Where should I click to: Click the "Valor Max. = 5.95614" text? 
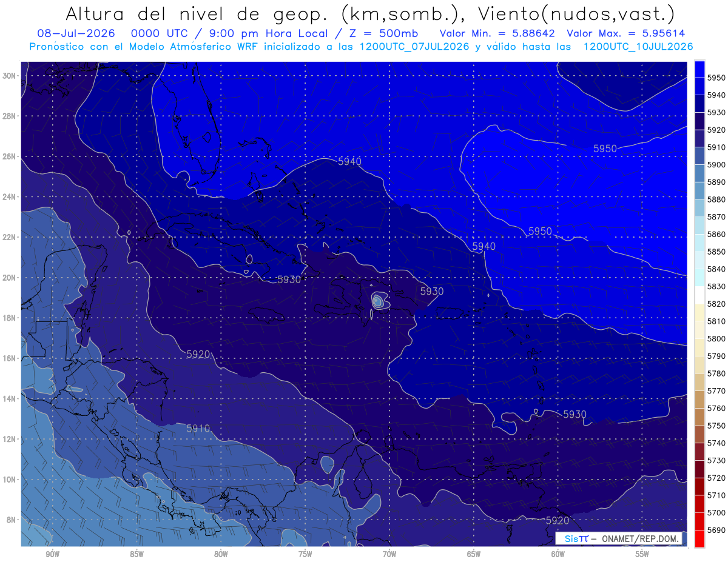click(x=626, y=33)
